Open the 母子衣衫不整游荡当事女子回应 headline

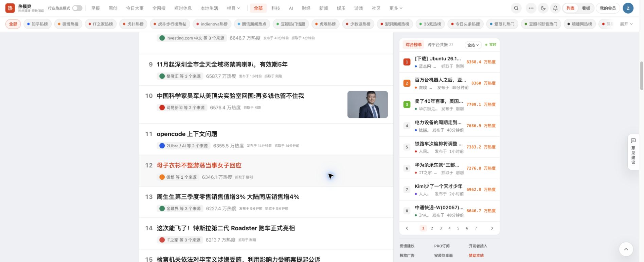pos(199,165)
